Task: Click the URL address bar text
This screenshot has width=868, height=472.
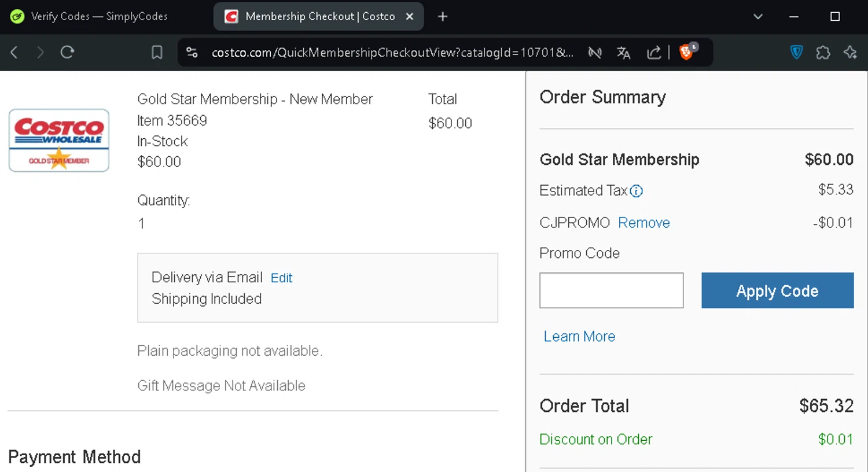Action: click(x=392, y=53)
